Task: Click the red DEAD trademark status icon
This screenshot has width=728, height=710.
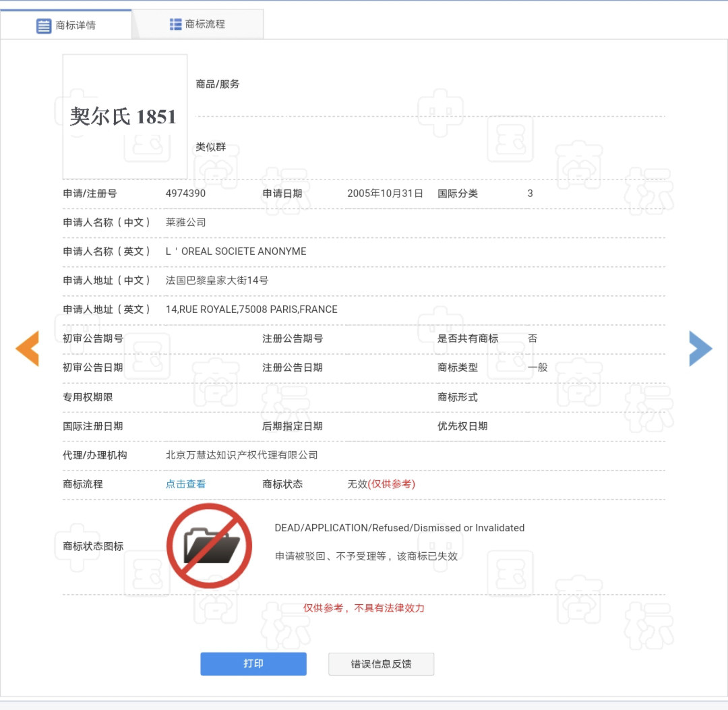Action: tap(210, 545)
